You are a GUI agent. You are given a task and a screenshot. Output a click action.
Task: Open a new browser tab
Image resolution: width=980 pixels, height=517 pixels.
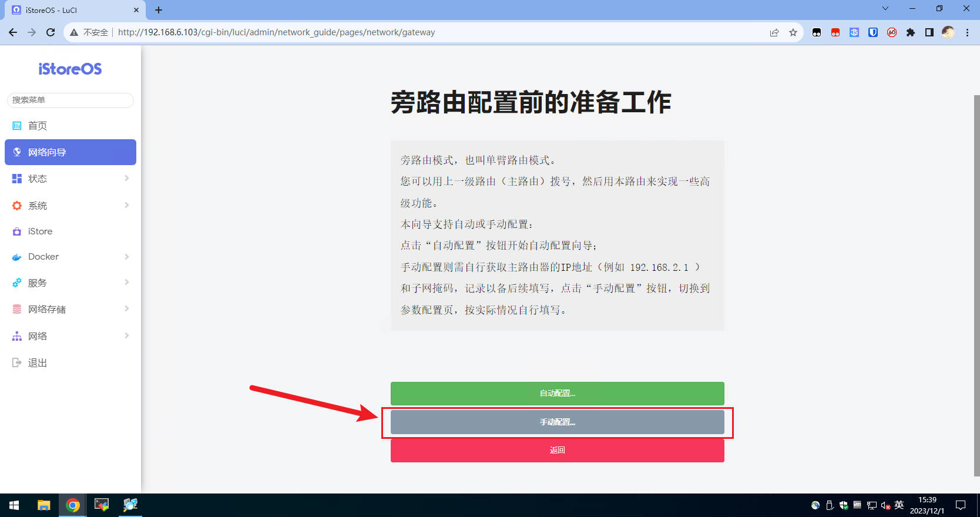(x=159, y=10)
